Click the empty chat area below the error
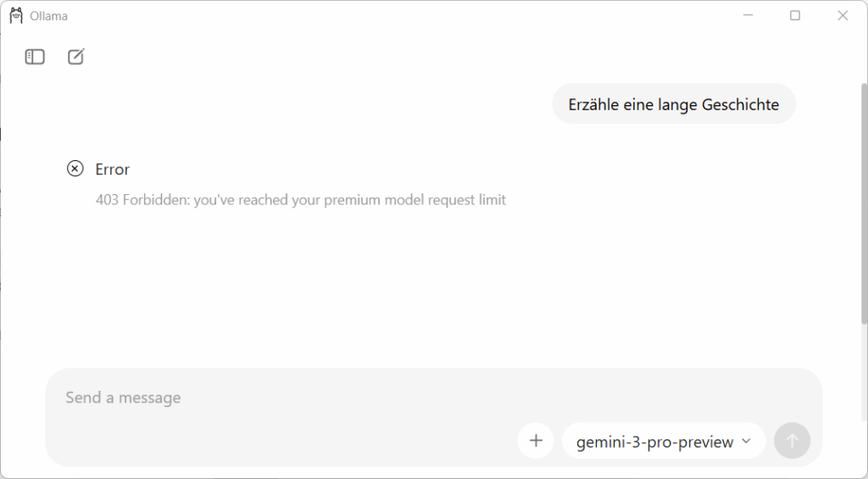The height and width of the screenshot is (479, 868). click(x=424, y=288)
